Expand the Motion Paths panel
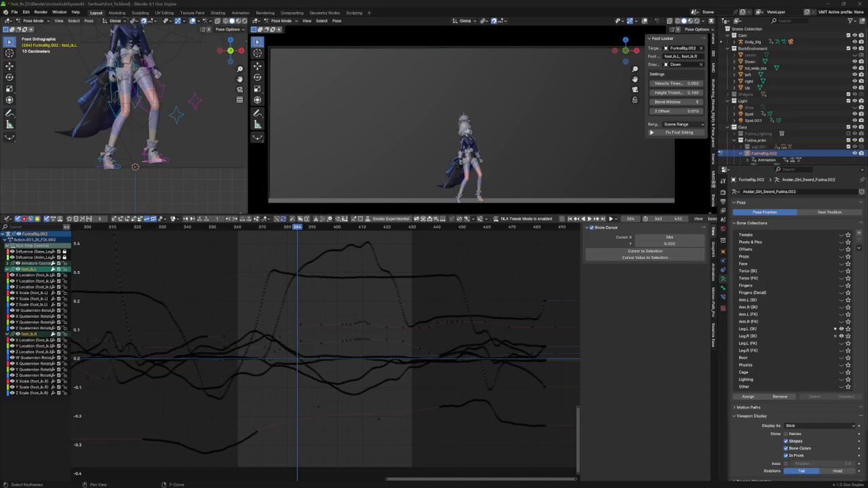Image resolution: width=868 pixels, height=488 pixels. click(749, 407)
